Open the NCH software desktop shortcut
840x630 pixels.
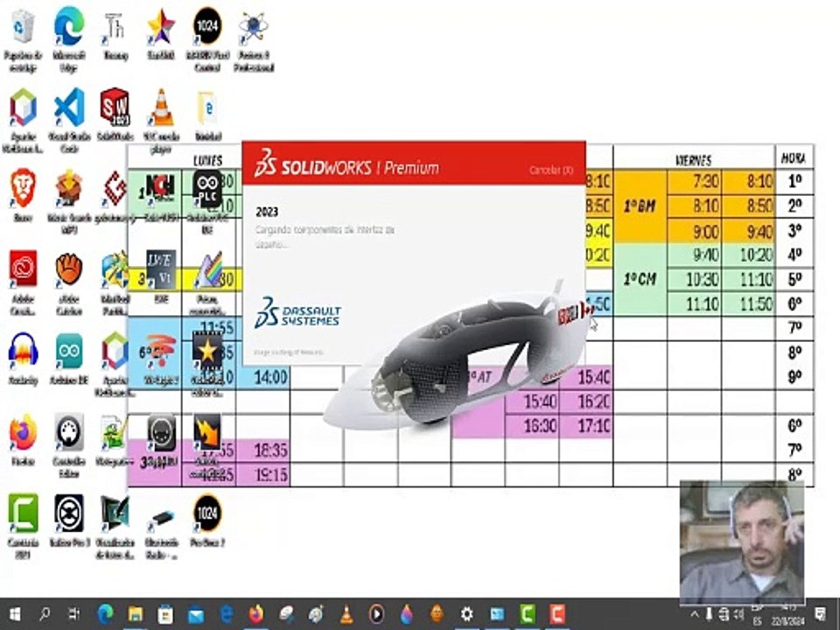click(x=160, y=188)
